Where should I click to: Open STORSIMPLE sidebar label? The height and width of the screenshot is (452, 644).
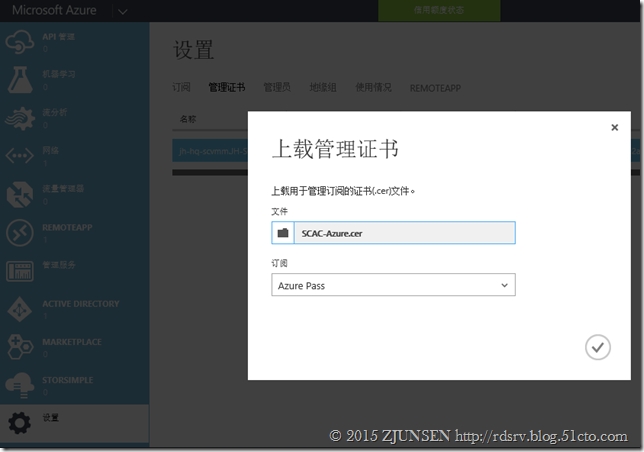(67, 380)
